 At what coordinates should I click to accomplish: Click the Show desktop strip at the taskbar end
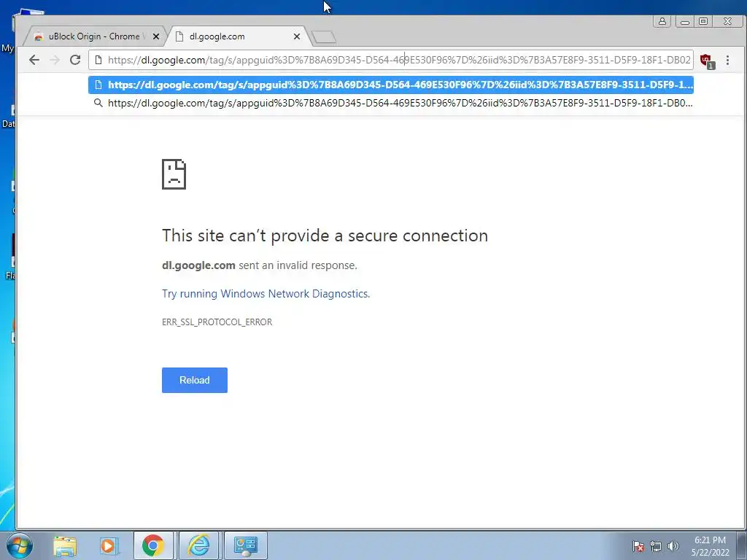(742, 545)
